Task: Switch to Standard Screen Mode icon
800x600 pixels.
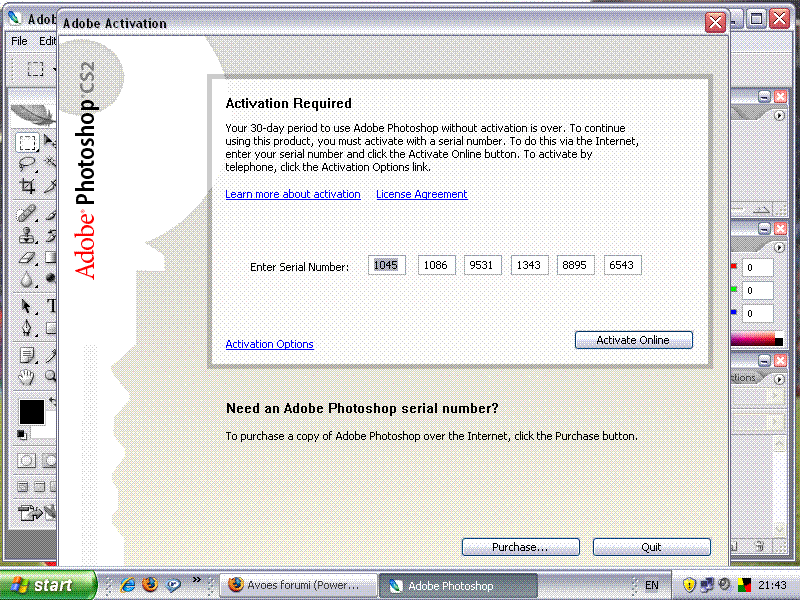Action: [x=22, y=487]
